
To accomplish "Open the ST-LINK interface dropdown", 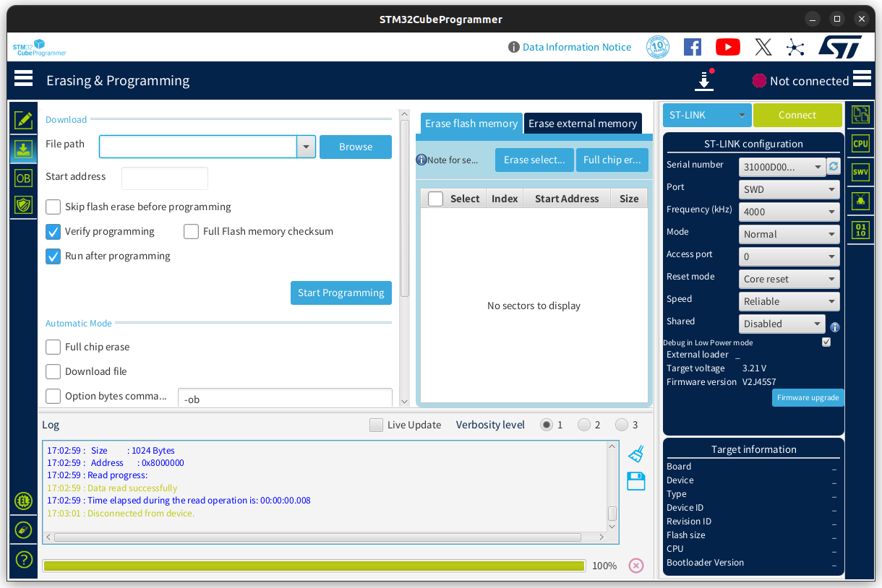I will click(x=708, y=116).
